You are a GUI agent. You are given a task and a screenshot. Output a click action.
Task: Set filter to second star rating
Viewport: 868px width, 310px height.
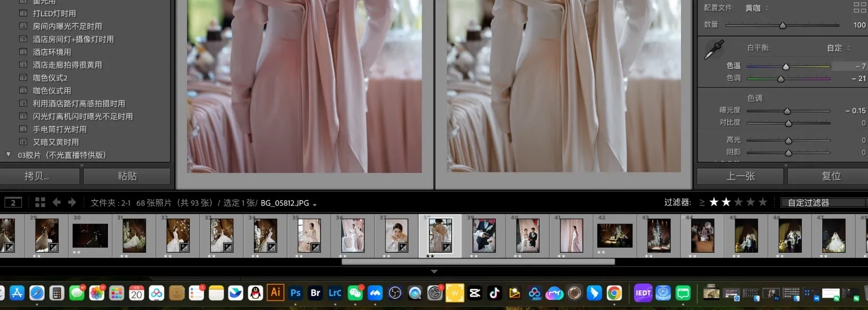pyautogui.click(x=726, y=202)
